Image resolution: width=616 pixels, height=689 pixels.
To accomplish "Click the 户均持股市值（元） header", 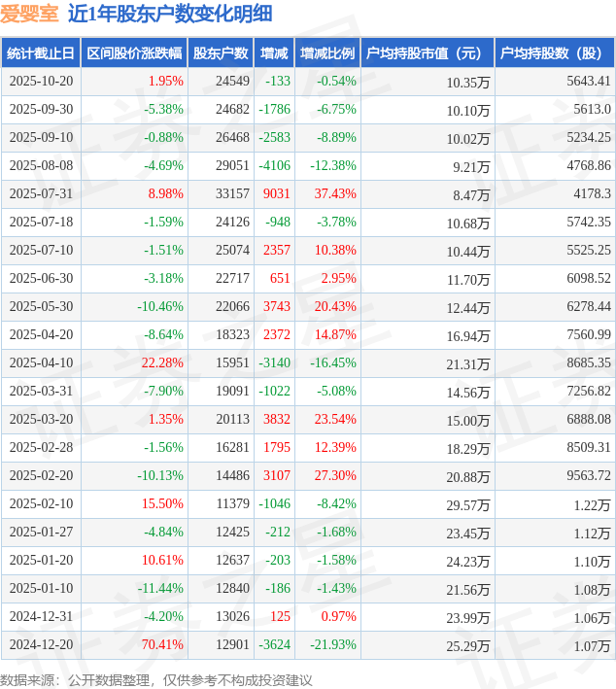I will (x=427, y=53).
